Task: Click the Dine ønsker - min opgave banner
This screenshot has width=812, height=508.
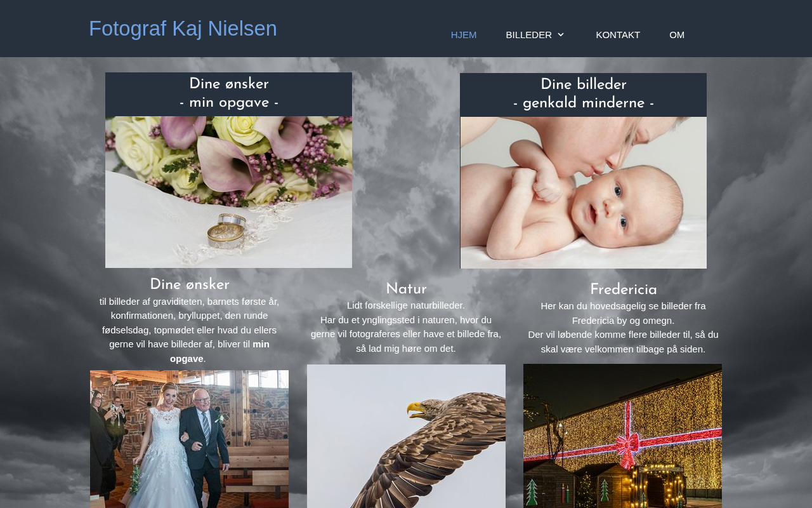Action: (x=228, y=94)
